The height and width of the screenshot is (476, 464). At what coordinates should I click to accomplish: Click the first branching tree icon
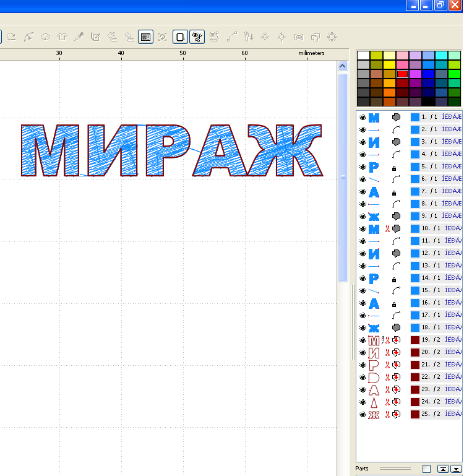pos(265,37)
